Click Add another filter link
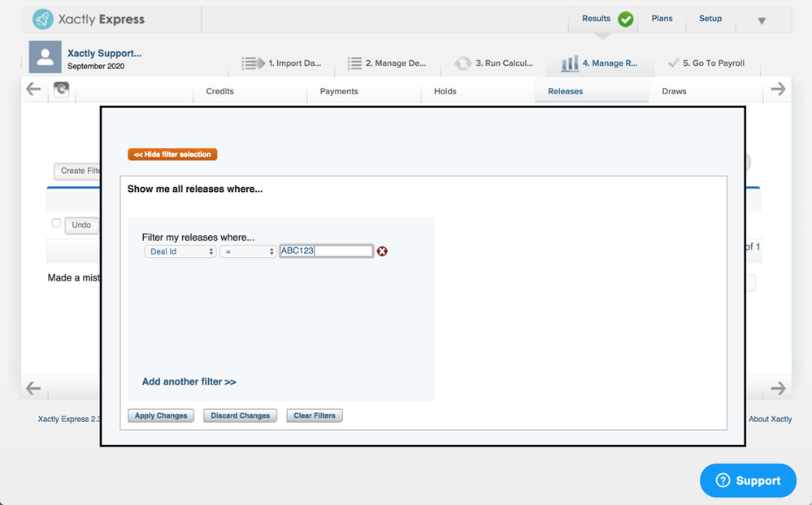Viewport: 812px width, 505px height. pos(189,381)
